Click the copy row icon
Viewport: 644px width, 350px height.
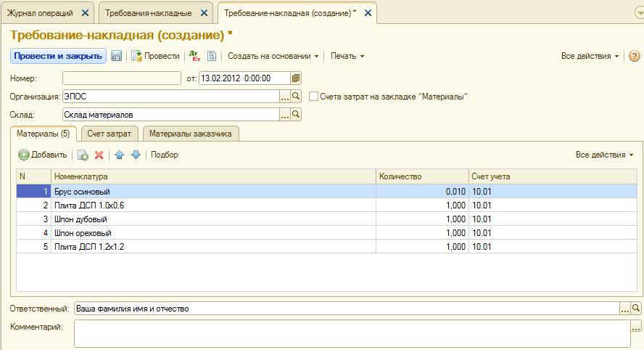[x=83, y=155]
